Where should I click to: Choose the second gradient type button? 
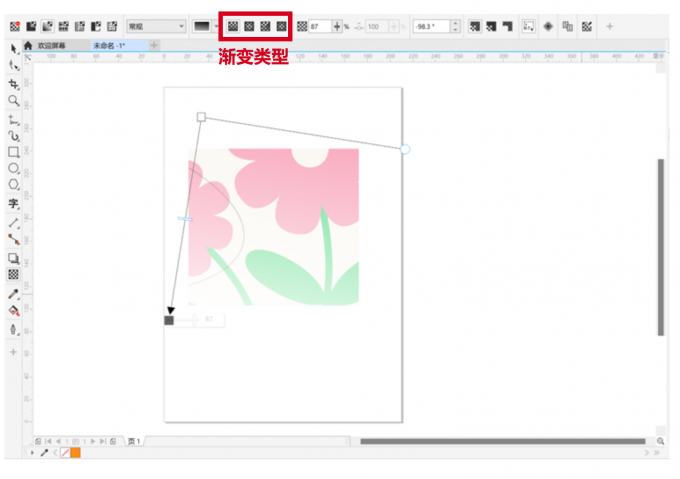tap(249, 26)
